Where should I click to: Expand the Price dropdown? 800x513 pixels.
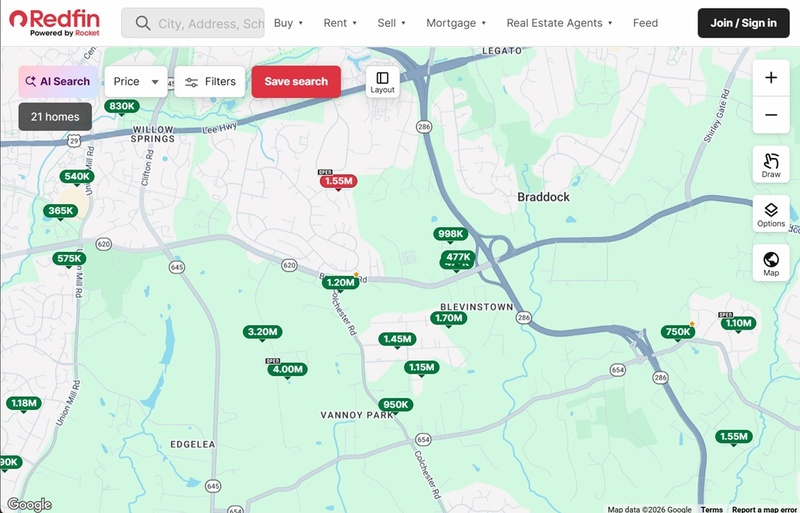[136, 82]
